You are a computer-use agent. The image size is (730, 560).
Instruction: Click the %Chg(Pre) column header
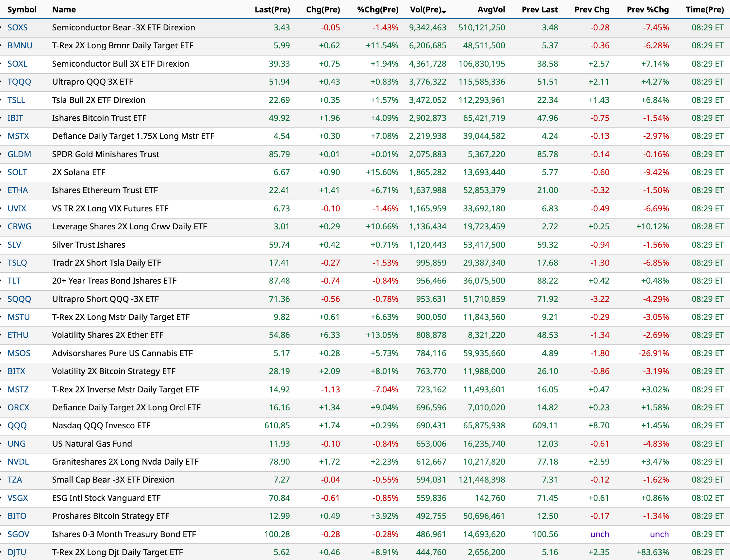377,9
